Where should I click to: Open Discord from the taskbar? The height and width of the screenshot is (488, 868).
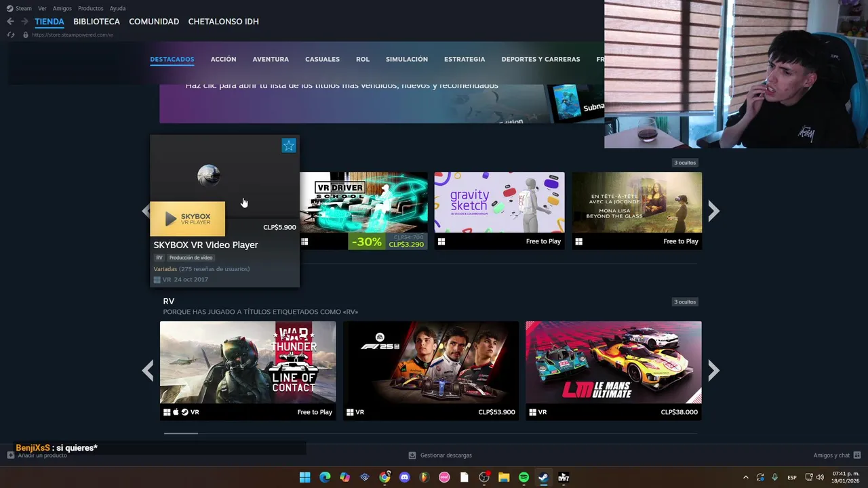pos(405,477)
